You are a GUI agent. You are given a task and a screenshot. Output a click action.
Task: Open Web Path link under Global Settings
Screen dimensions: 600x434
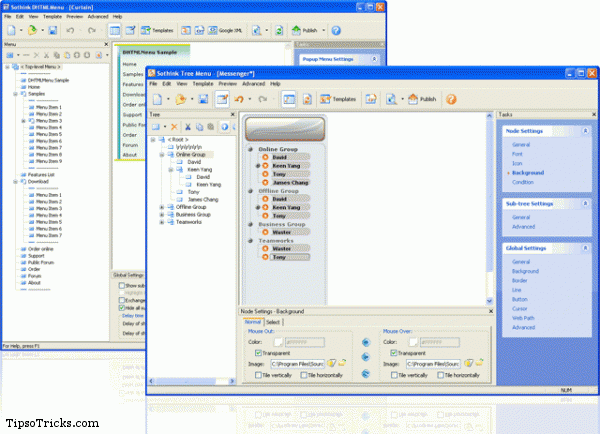click(x=523, y=318)
